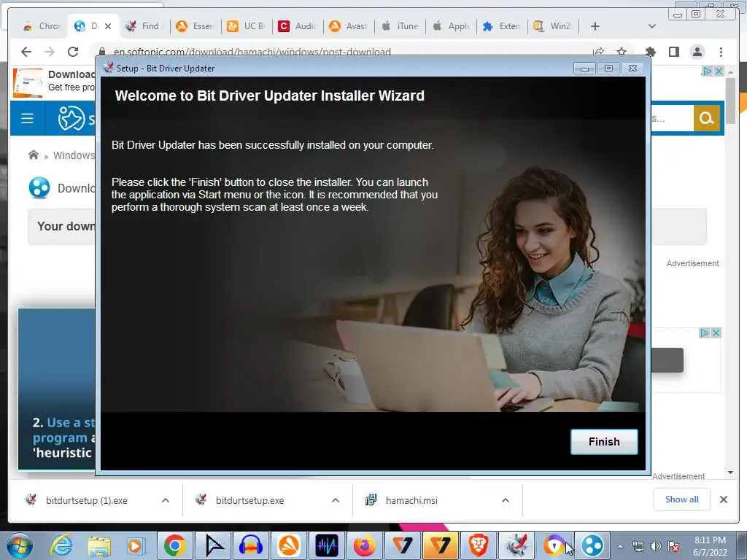This screenshot has width=747, height=560.
Task: Open the highlighted second V icon in taskbar
Action: [440, 545]
